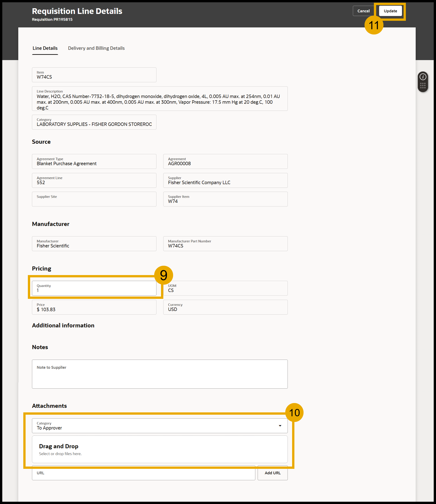
Task: Click the Manufacturer field Fisher Scientific
Action: pos(94,244)
